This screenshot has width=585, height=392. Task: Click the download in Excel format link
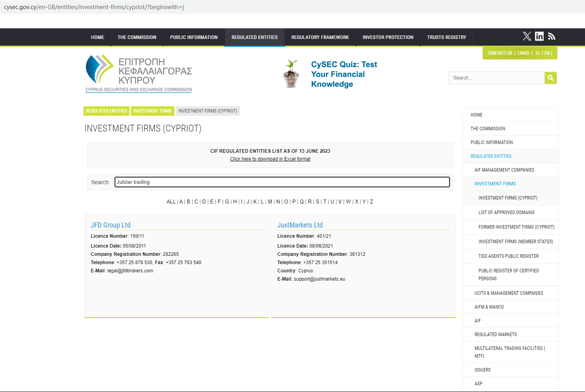[270, 159]
